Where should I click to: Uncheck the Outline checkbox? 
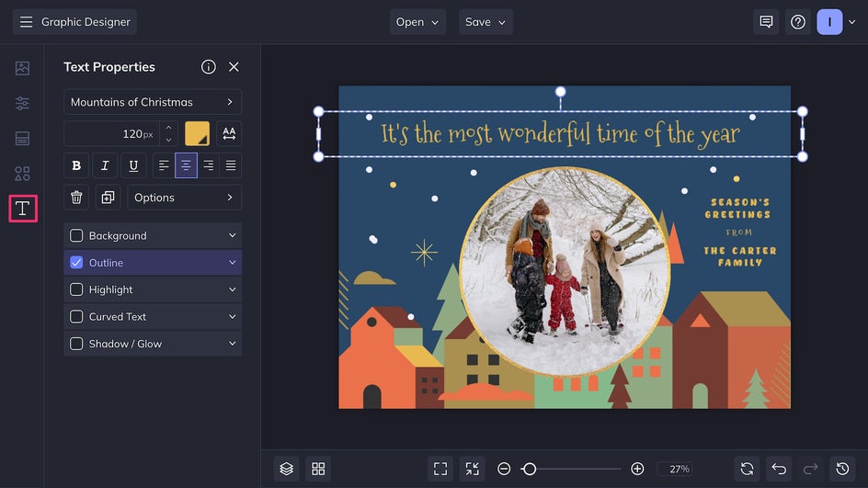[x=76, y=263]
